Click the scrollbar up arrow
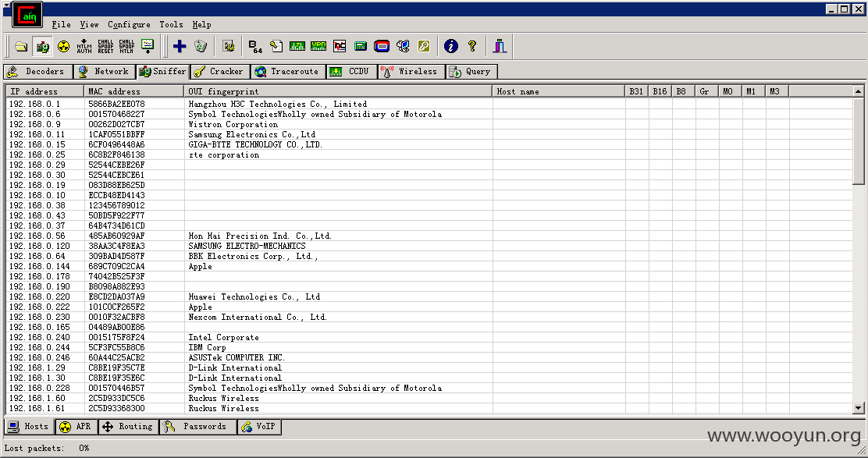868x458 pixels. (x=859, y=91)
